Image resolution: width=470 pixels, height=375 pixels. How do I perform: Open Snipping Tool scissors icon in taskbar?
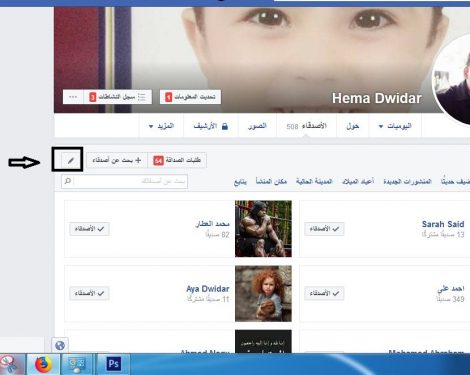9,364
